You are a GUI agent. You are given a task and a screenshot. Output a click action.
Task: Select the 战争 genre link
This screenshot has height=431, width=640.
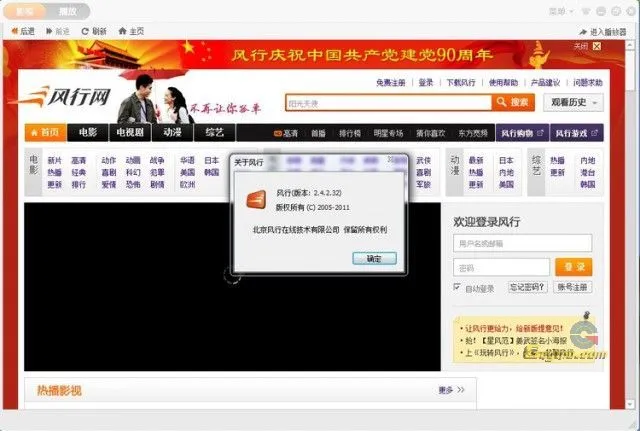157,160
